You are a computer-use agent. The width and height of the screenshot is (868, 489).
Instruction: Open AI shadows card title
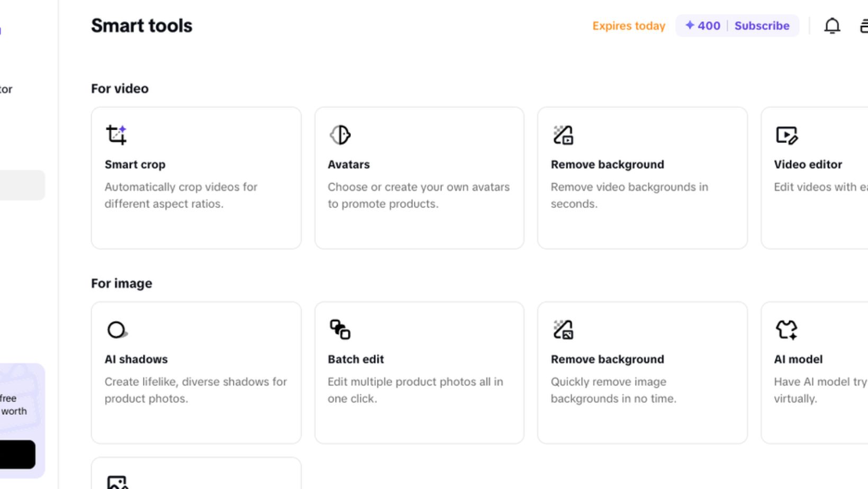pos(136,359)
